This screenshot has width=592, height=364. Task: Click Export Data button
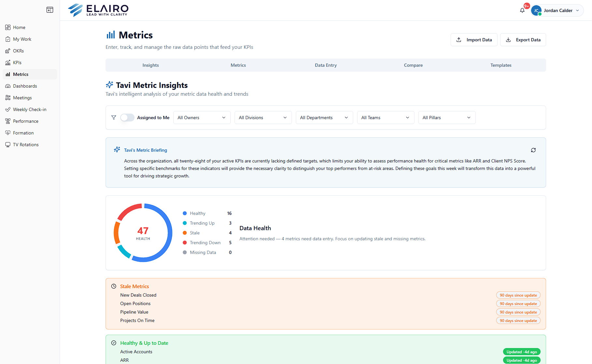(523, 40)
